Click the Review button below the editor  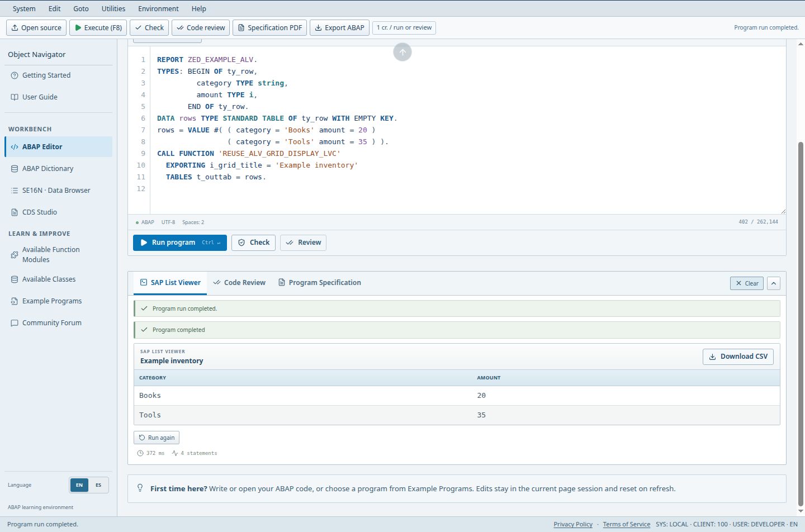(x=303, y=243)
